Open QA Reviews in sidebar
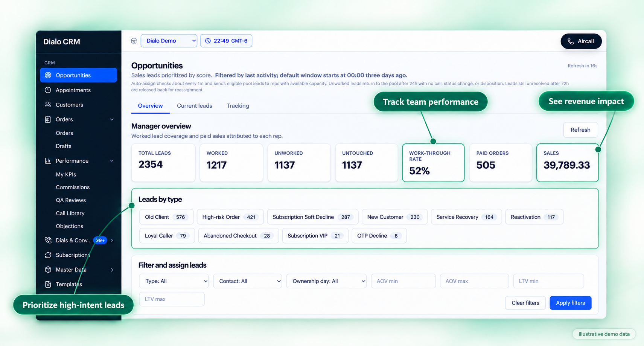 [x=71, y=200]
